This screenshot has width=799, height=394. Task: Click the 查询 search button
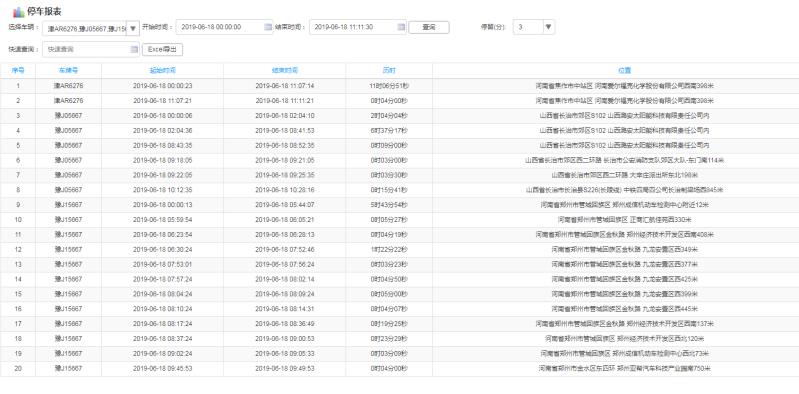429,27
